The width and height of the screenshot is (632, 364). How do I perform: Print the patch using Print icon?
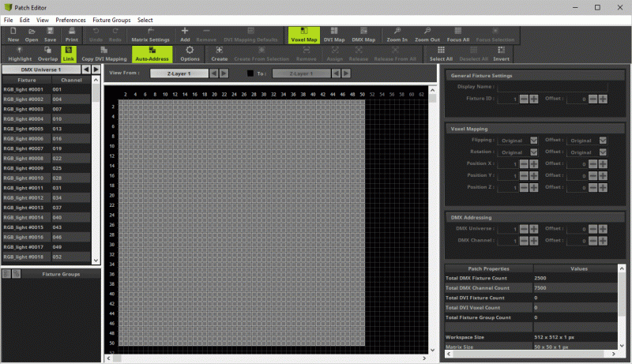click(71, 35)
